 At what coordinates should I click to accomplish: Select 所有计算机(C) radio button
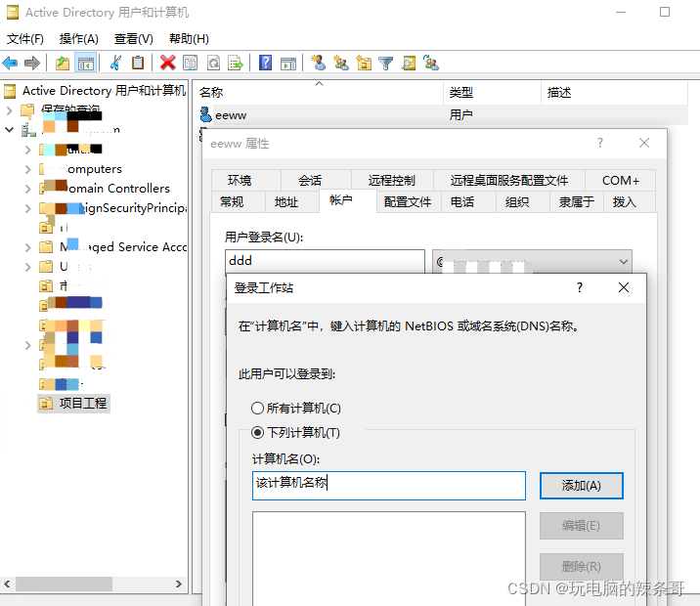coord(257,408)
